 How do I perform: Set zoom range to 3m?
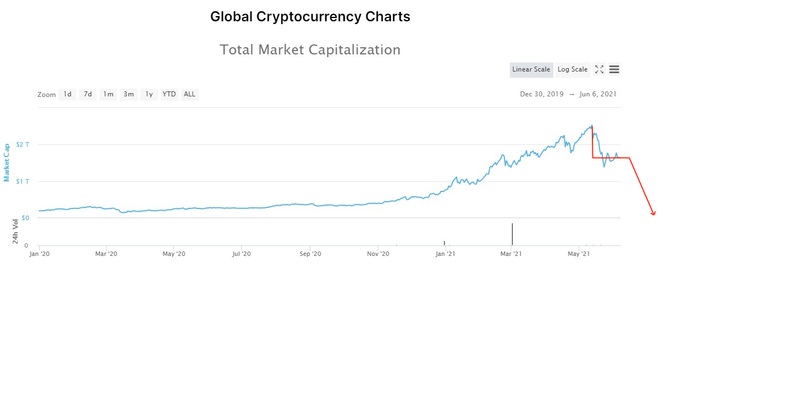tap(128, 94)
